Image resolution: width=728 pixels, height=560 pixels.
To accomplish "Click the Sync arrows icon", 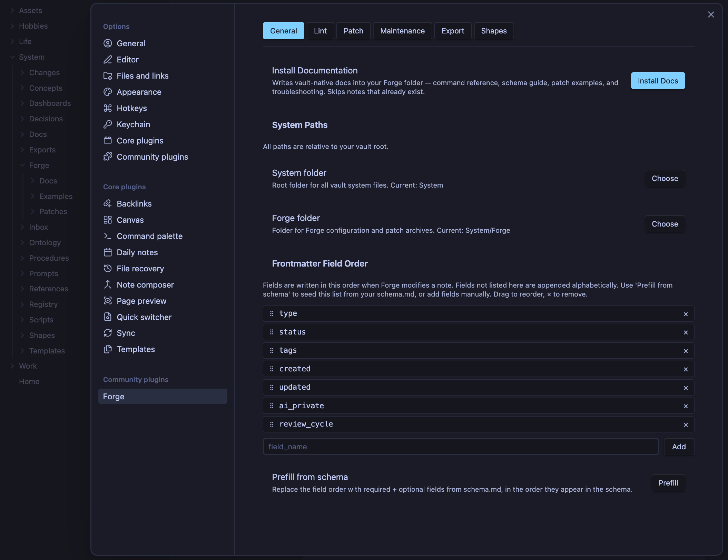I will (x=108, y=333).
